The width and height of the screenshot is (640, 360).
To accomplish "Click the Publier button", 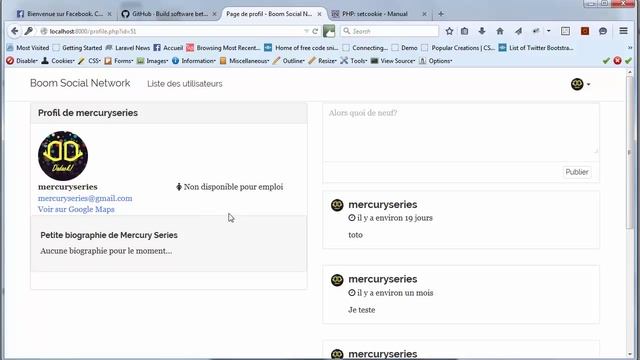I will pyautogui.click(x=577, y=172).
